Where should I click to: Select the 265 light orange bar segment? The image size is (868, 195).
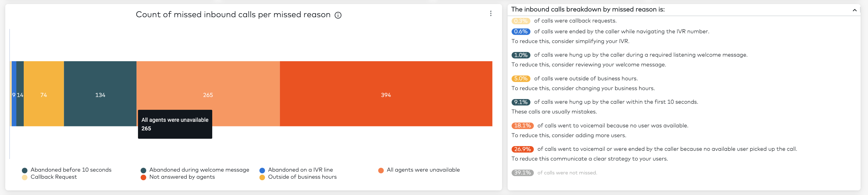(208, 86)
